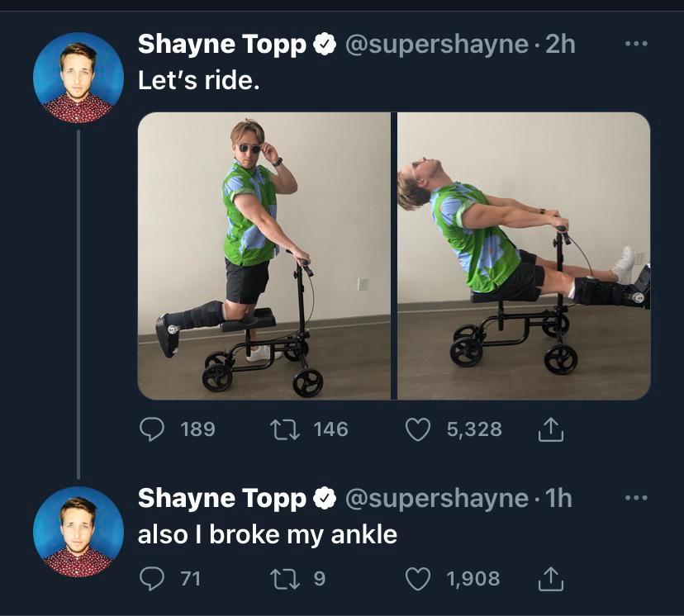Viewport: 684px width, 616px height.
Task: Open the profile avatar on the first tweet
Action: 78,78
